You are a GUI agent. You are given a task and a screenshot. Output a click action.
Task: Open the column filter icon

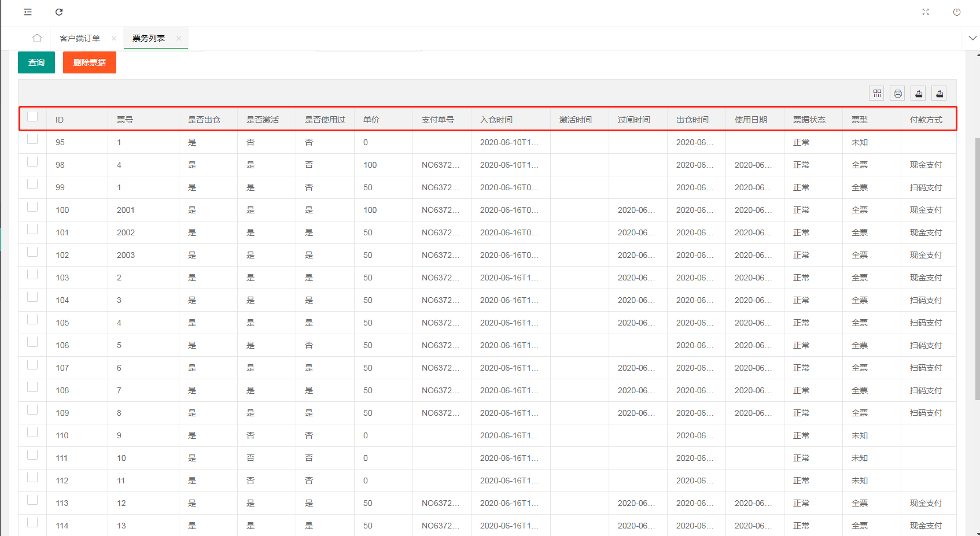pyautogui.click(x=877, y=93)
